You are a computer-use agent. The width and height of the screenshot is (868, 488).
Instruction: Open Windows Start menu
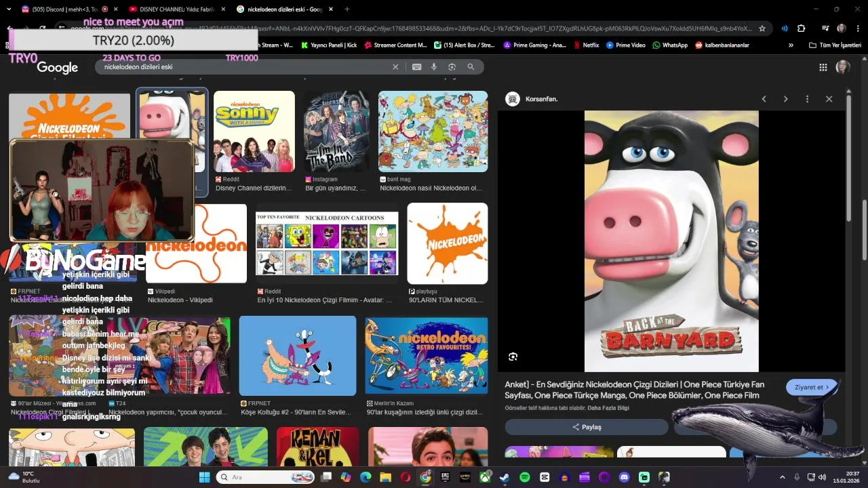pyautogui.click(x=204, y=477)
